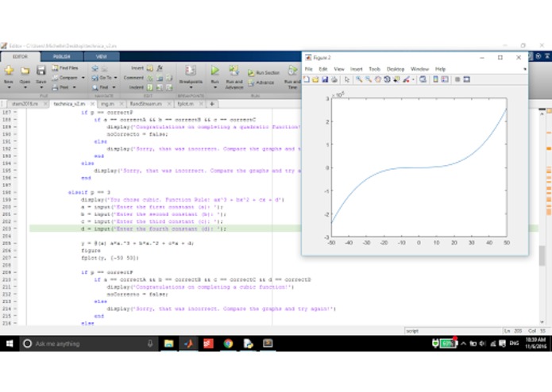
Task: Click the smart Indent icon
Action: coord(150,87)
